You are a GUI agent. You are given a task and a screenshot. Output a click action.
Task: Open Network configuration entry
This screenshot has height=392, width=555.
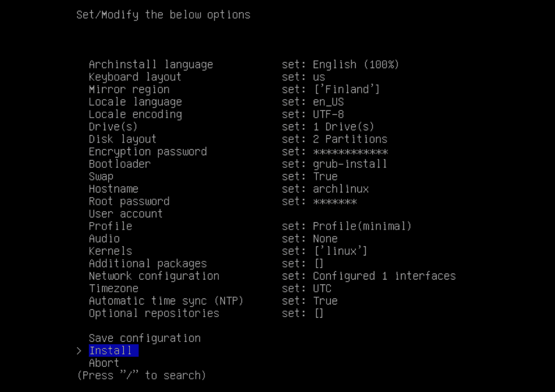tap(154, 276)
